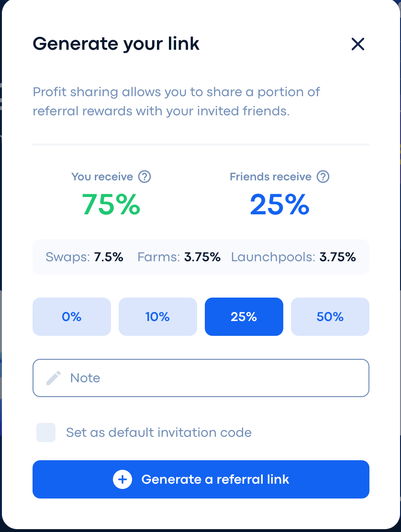The width and height of the screenshot is (401, 532).
Task: Click the green 75% you receive value
Action: [111, 205]
